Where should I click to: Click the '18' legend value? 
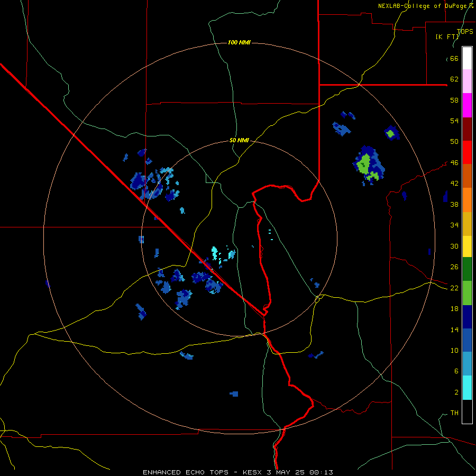coord(454,309)
